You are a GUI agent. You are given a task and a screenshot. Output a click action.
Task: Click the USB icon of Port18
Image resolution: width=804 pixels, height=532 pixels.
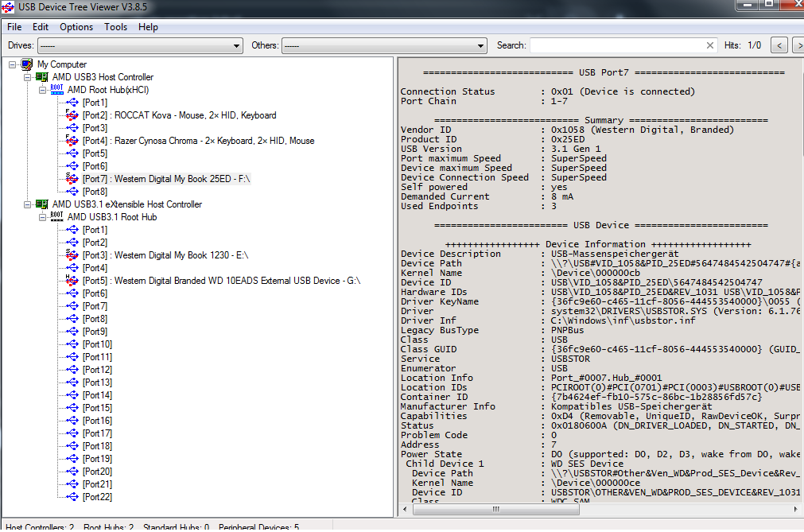[72, 446]
